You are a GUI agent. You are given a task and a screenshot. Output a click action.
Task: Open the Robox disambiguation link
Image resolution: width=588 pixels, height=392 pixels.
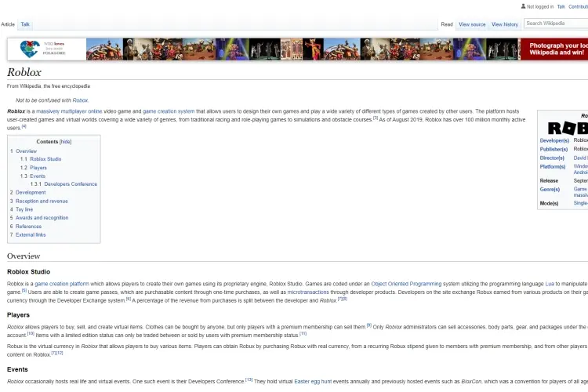[80, 100]
